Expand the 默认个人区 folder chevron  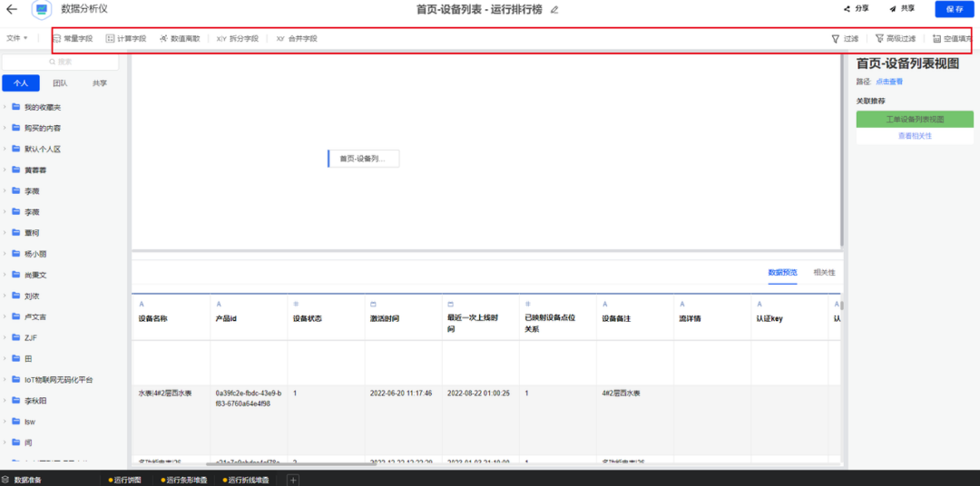tap(5, 150)
